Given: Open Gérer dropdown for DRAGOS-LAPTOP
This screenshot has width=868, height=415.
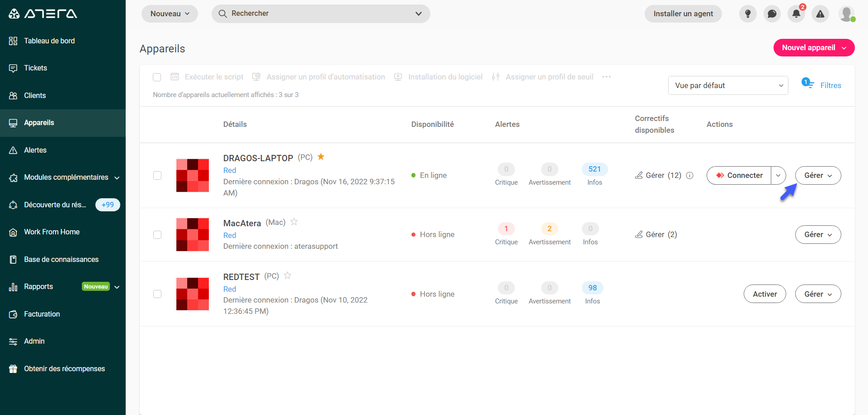Looking at the screenshot, I should click(x=818, y=175).
